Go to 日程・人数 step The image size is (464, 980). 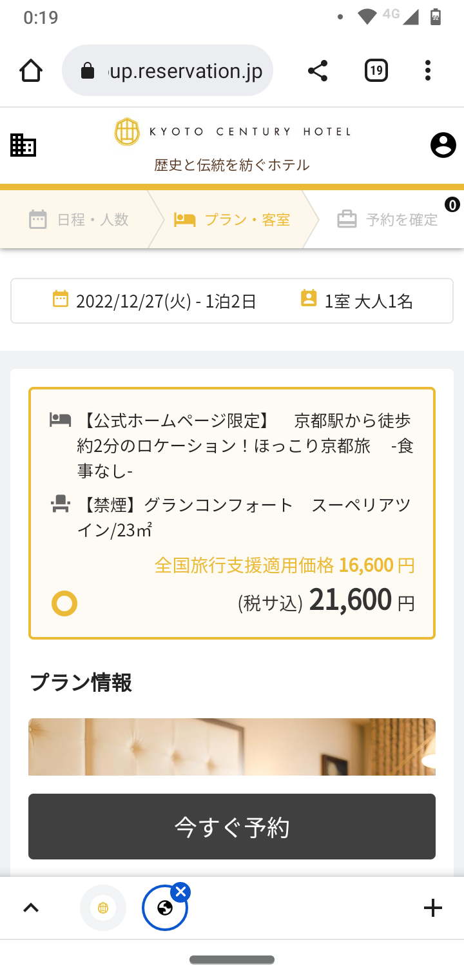coord(79,220)
